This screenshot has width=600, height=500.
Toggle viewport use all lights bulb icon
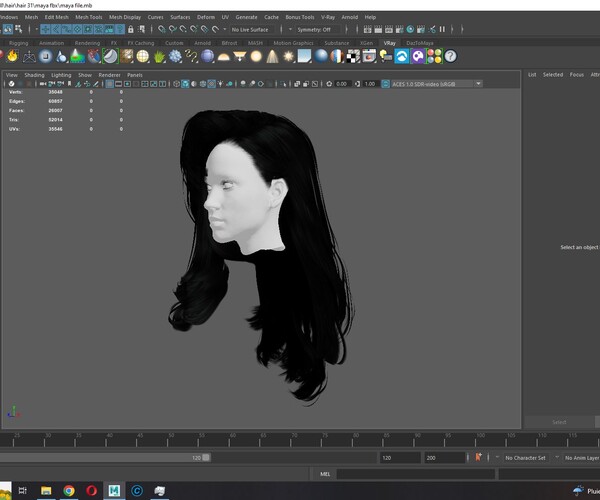click(x=220, y=84)
